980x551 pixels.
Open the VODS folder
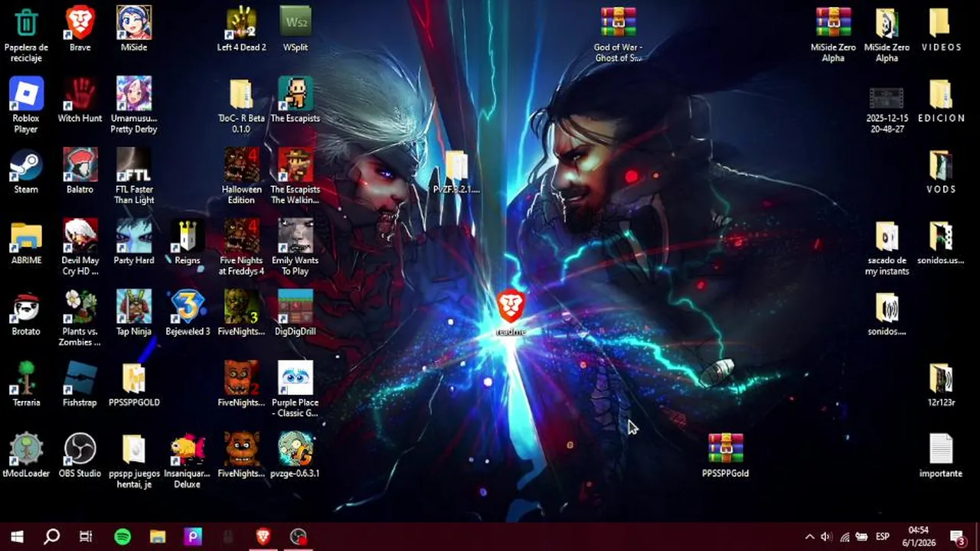[941, 171]
